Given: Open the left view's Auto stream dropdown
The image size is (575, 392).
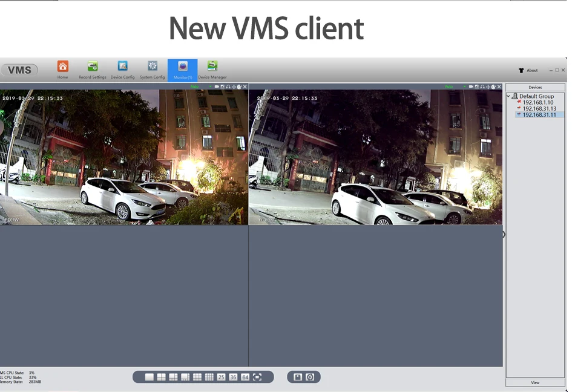Looking at the screenshot, I should [210, 87].
